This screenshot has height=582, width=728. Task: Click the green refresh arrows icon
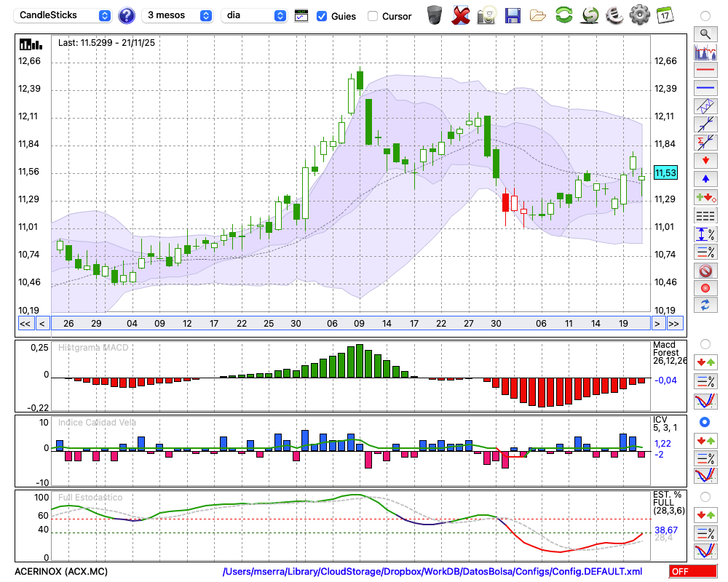pos(563,15)
